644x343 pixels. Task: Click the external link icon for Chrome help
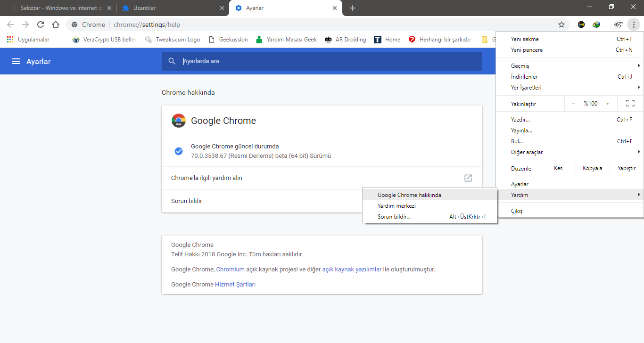point(468,178)
